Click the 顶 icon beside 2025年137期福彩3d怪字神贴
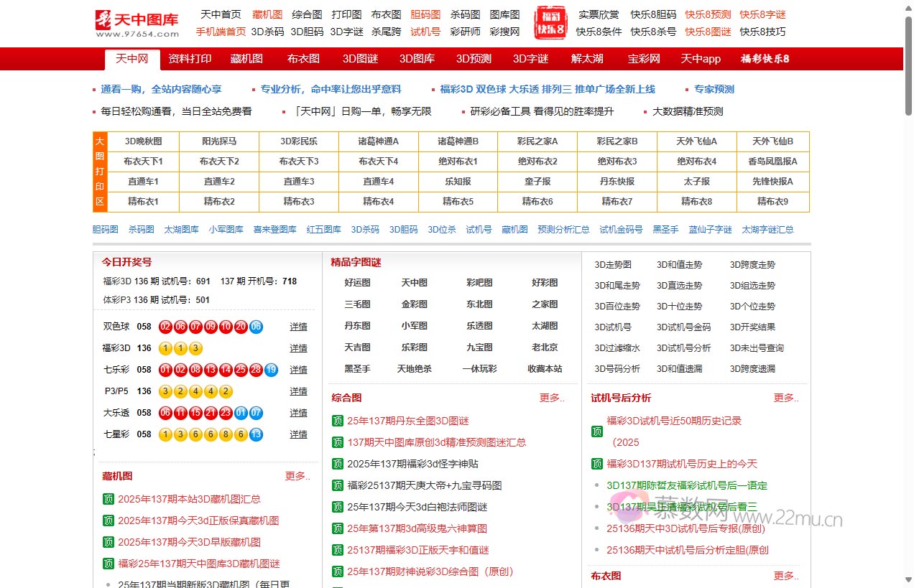The image size is (914, 588). [337, 464]
